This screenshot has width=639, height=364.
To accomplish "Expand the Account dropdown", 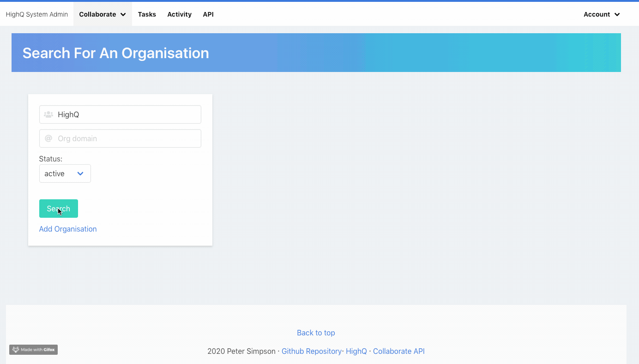I will point(601,14).
